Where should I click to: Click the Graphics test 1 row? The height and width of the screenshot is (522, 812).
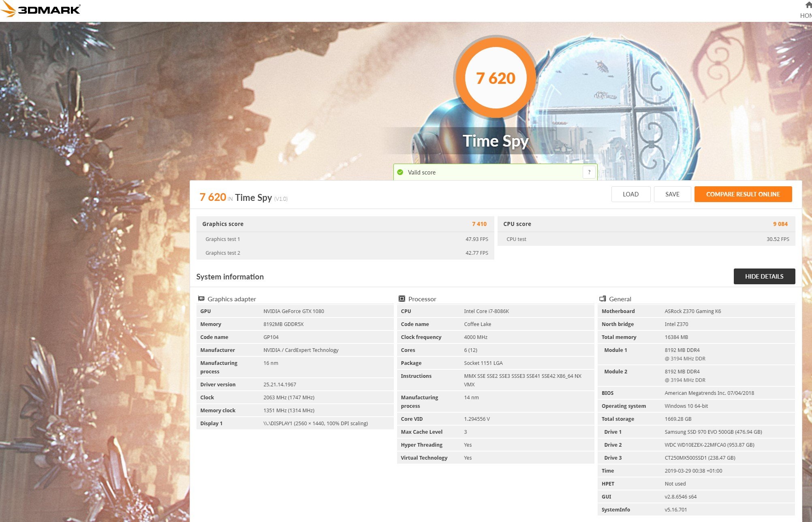tap(344, 239)
